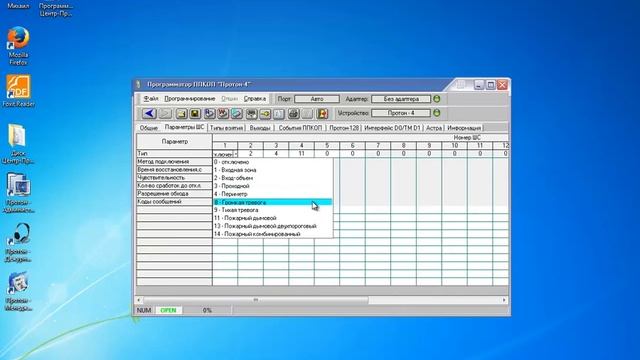This screenshot has height=360, width=640.
Task: Choose '0 - отключено' from the type list
Action: click(x=273, y=162)
